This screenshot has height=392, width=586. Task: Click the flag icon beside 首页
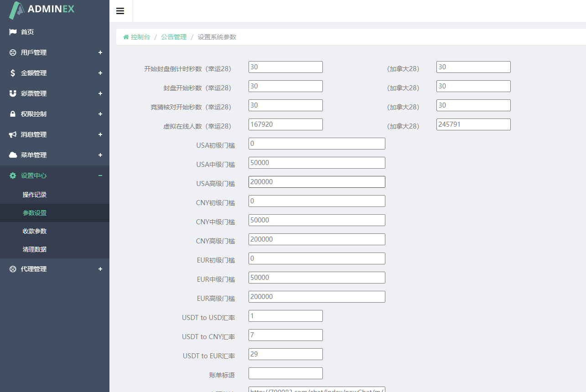tap(13, 32)
